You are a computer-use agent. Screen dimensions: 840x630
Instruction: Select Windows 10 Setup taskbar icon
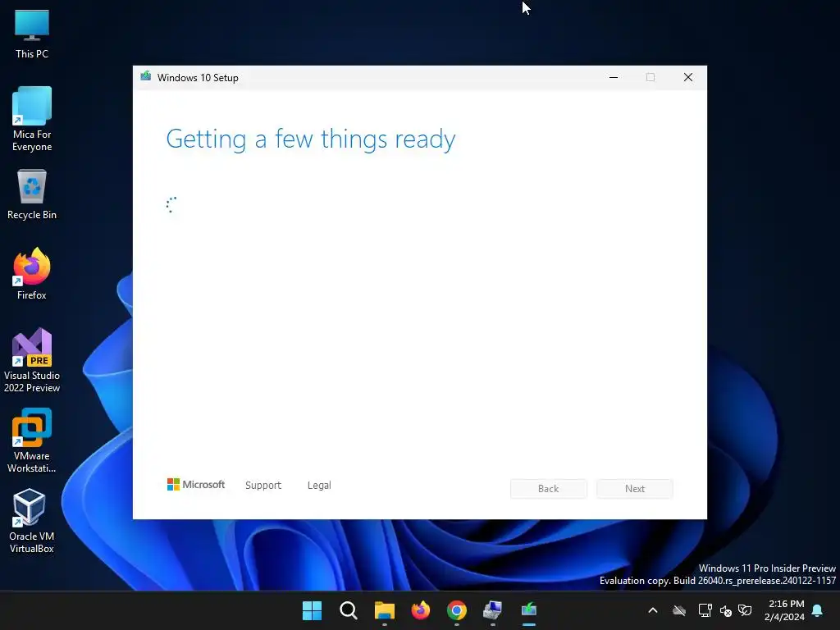(x=529, y=610)
